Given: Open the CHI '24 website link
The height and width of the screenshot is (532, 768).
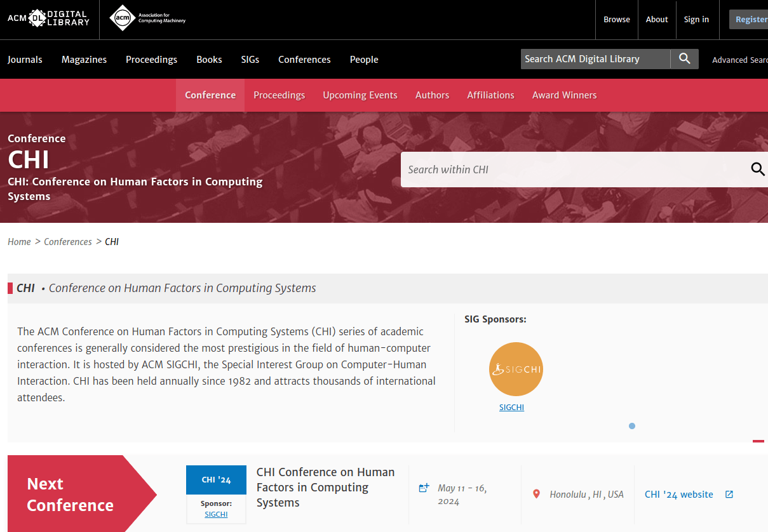Looking at the screenshot, I should (x=679, y=495).
